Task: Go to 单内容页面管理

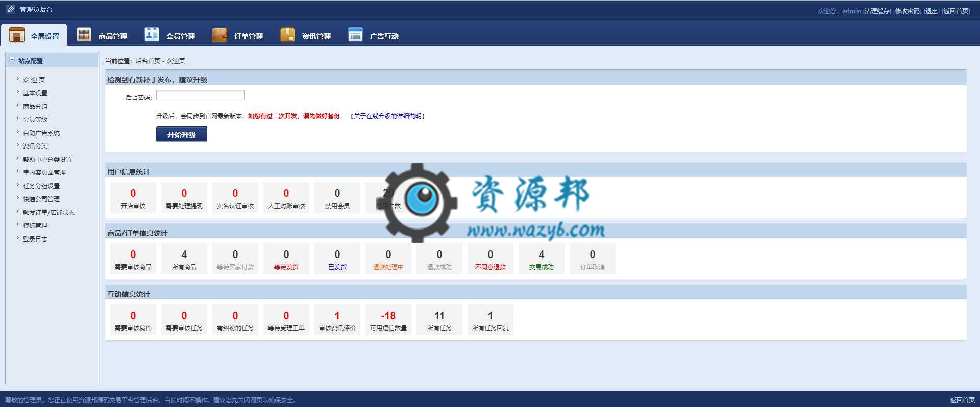Action: click(x=44, y=172)
